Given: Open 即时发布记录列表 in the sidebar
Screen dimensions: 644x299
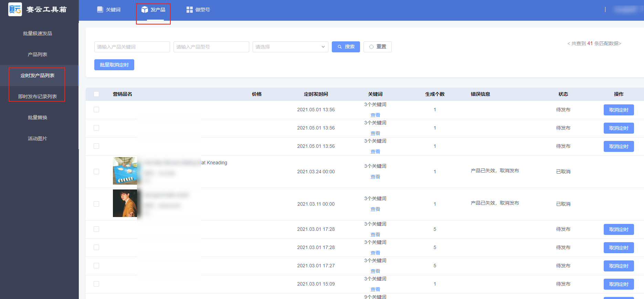Looking at the screenshot, I should (38, 96).
